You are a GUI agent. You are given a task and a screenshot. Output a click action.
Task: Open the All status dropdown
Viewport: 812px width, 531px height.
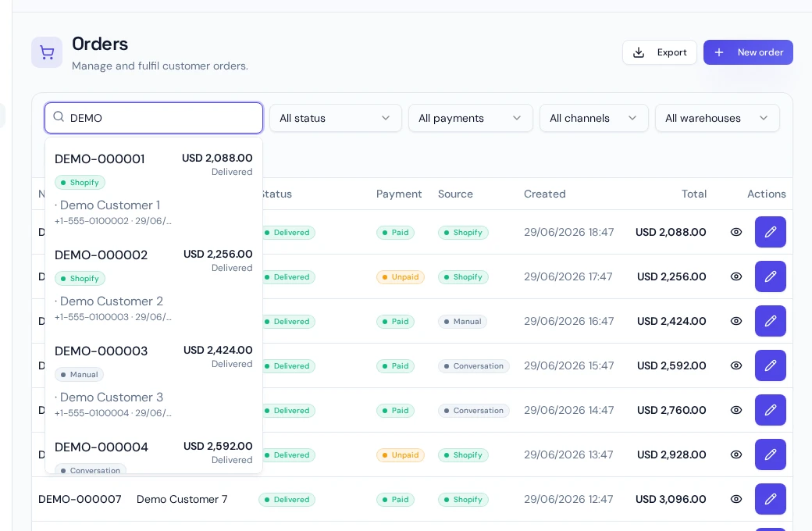tap(336, 118)
